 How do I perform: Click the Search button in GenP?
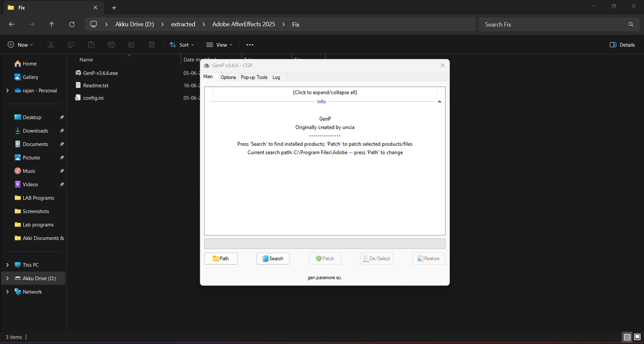click(x=273, y=259)
